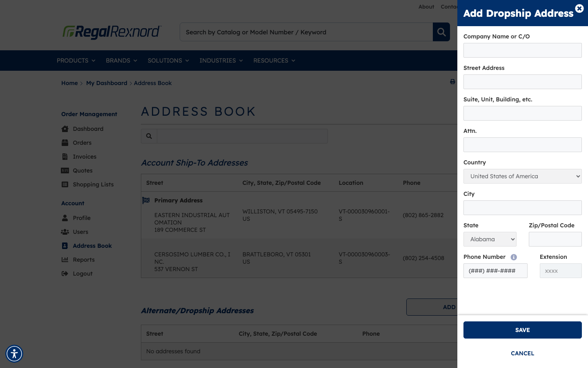Image resolution: width=588 pixels, height=368 pixels.
Task: Click the Street Address input field
Action: 523,82
